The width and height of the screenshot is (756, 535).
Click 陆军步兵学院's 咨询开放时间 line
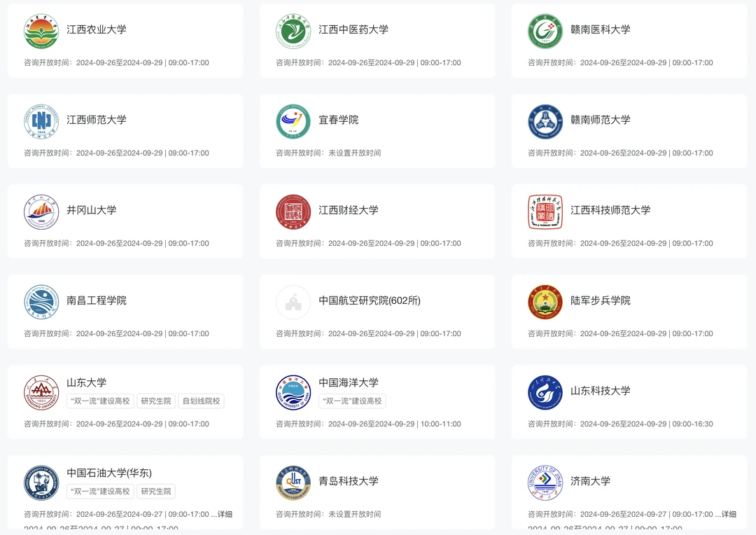pyautogui.click(x=620, y=334)
